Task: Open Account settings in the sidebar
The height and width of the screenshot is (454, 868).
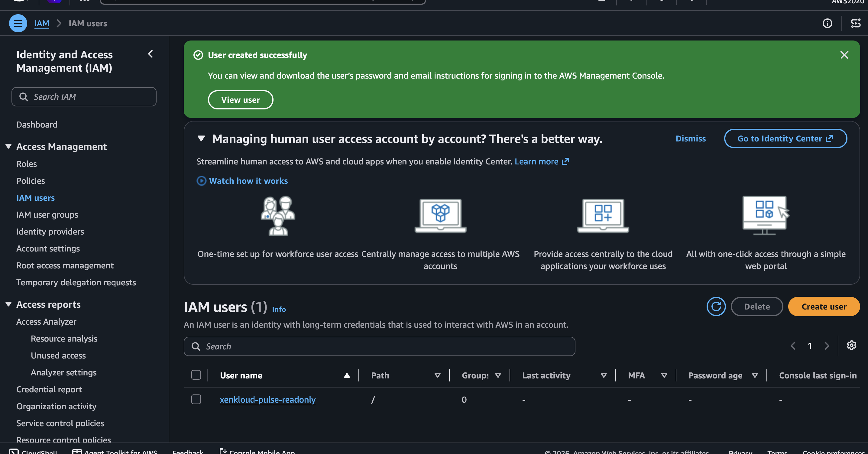Action: click(48, 248)
